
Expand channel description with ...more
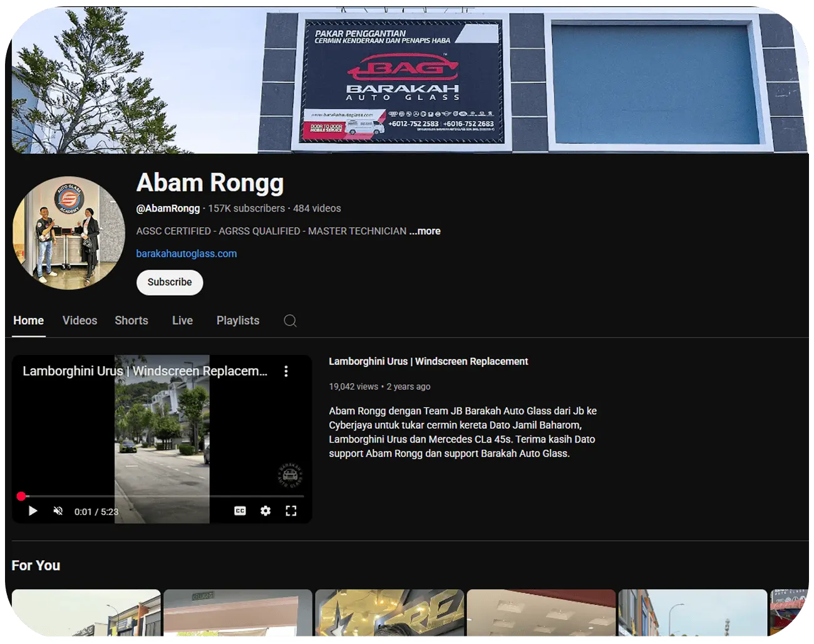pos(425,231)
